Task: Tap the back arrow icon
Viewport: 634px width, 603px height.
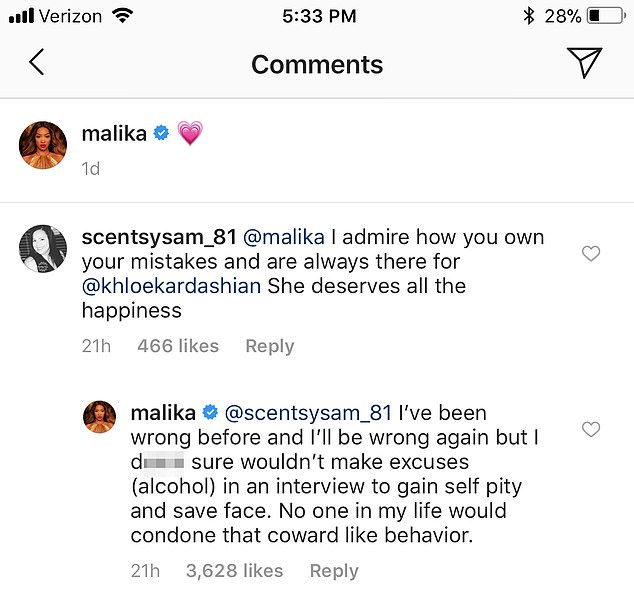Action: coord(37,63)
